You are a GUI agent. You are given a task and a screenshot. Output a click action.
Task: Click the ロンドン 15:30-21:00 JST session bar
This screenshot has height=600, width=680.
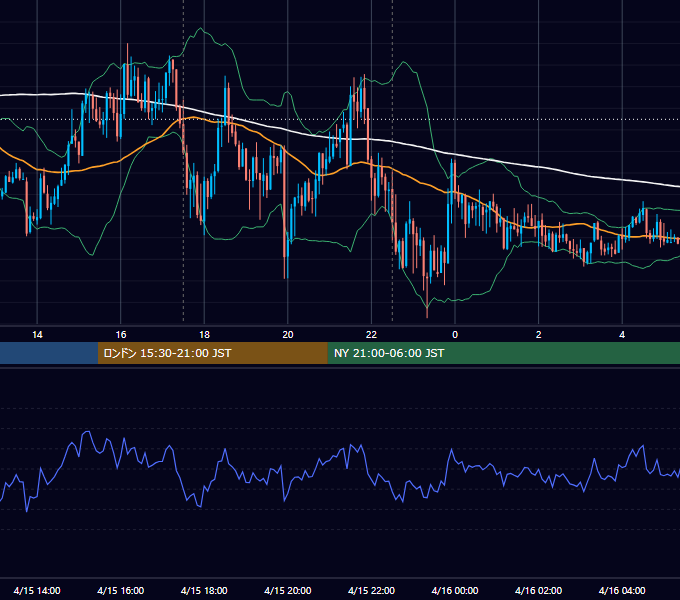click(212, 353)
